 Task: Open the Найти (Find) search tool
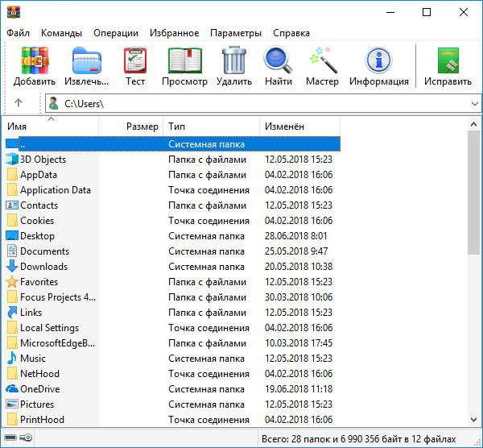click(278, 66)
